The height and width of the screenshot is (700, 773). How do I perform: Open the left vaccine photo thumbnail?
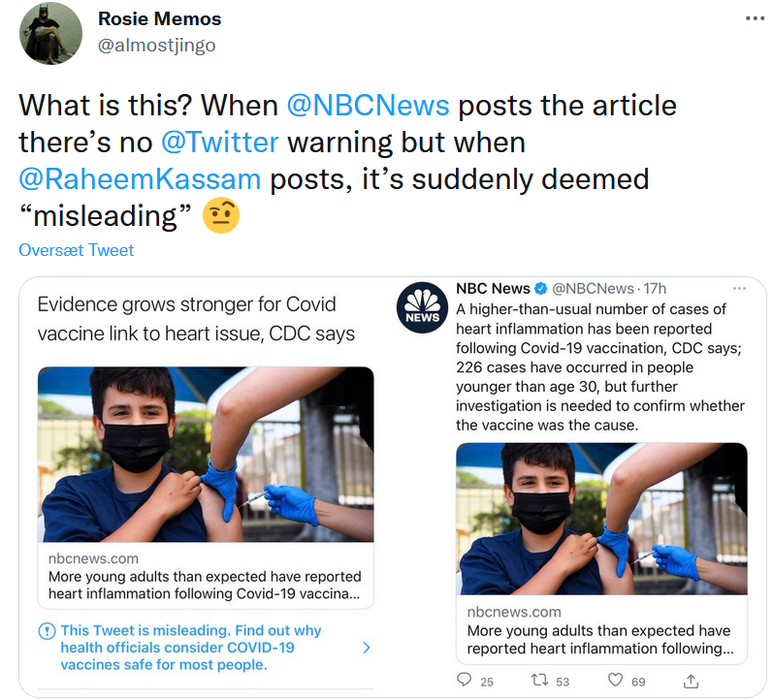(206, 454)
